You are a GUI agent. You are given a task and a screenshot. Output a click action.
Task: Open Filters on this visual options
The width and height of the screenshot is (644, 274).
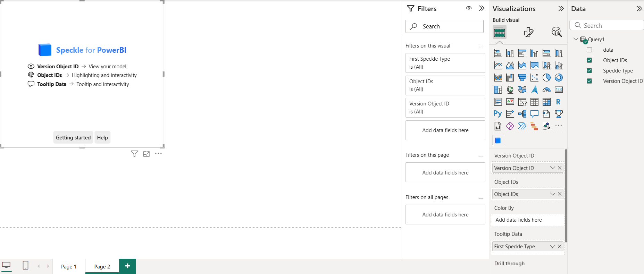coord(481,46)
